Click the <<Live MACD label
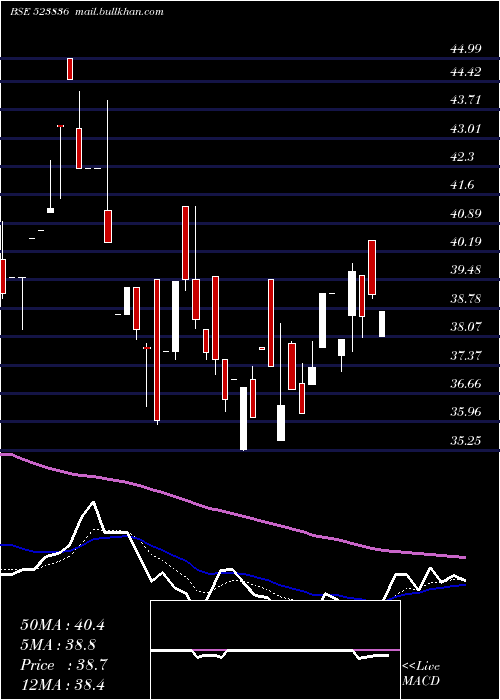This screenshot has width=500, height=700. (x=421, y=673)
